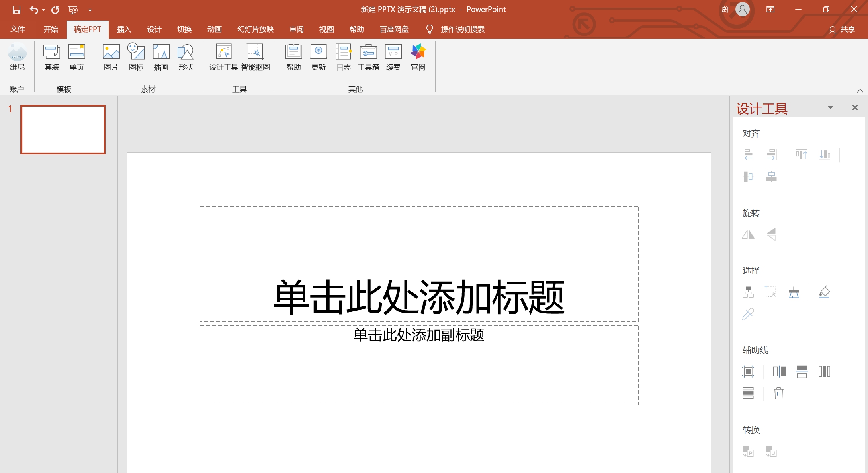This screenshot has width=868, height=473.
Task: Convert slides to JPG in 转换 section
Action: pos(772,451)
